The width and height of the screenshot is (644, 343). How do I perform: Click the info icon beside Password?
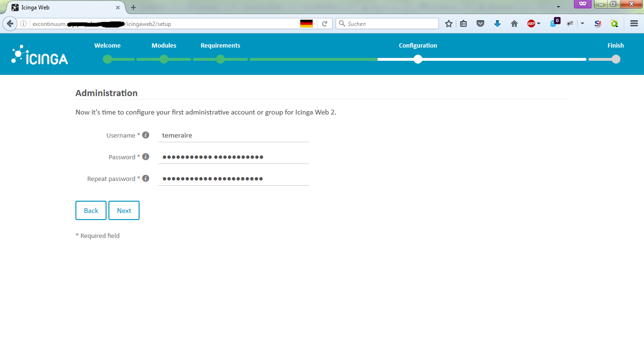click(x=146, y=156)
